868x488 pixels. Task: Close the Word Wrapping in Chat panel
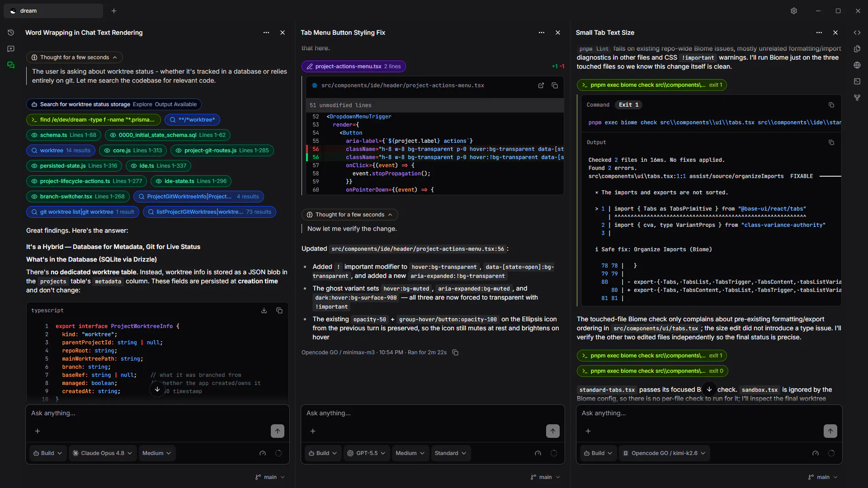[x=283, y=33]
